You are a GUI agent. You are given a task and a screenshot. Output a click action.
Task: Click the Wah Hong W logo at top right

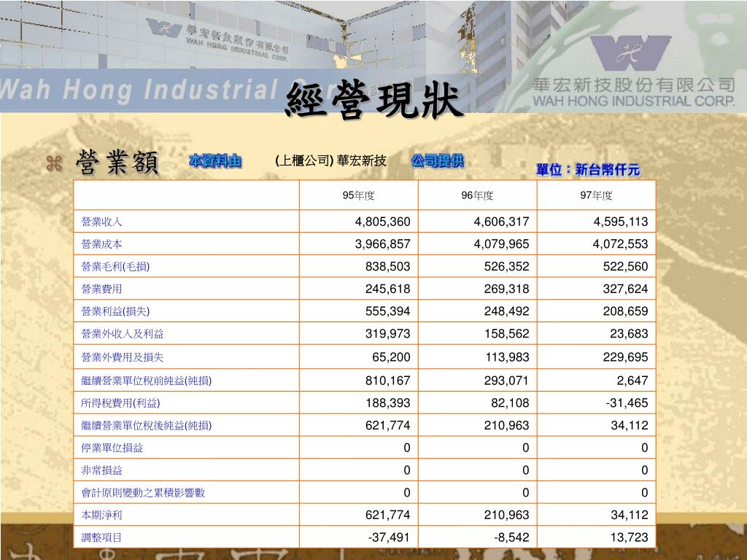tap(630, 53)
